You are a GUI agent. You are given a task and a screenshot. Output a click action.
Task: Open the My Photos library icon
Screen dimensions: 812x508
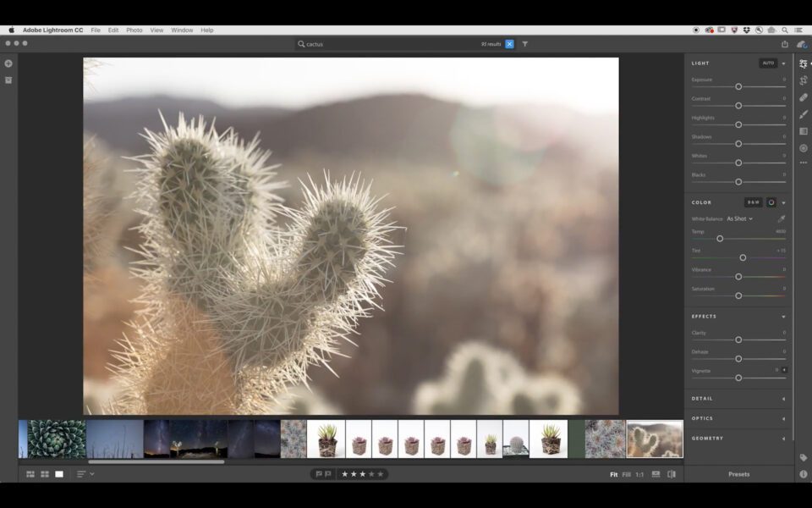[x=8, y=80]
